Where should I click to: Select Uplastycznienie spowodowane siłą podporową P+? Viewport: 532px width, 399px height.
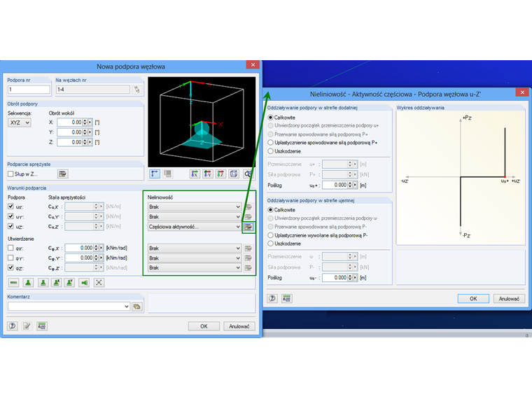tap(271, 143)
